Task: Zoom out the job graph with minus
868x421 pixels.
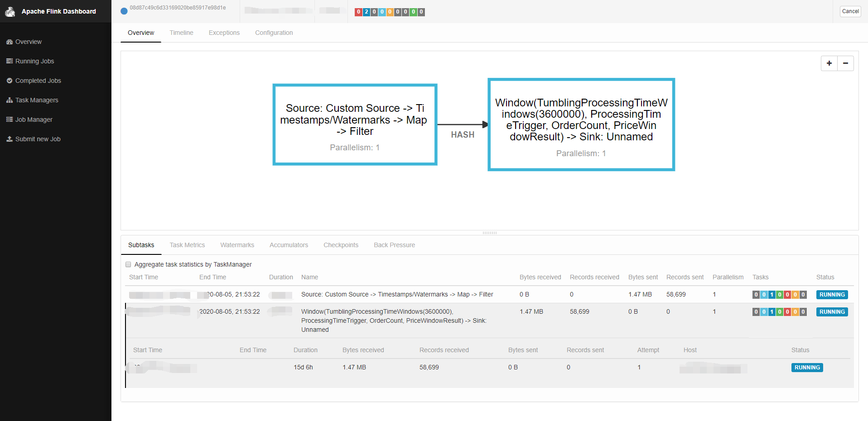Action: coord(845,63)
